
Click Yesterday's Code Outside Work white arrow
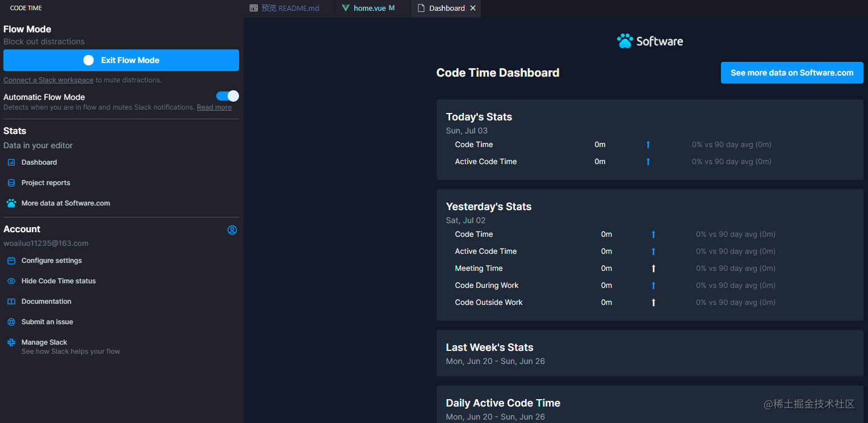653,303
